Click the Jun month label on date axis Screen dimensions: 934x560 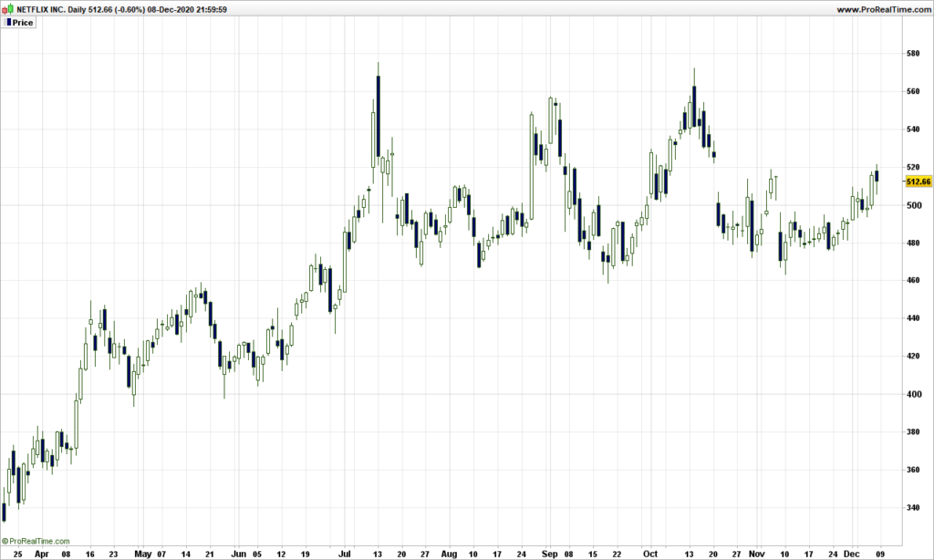pos(238,554)
